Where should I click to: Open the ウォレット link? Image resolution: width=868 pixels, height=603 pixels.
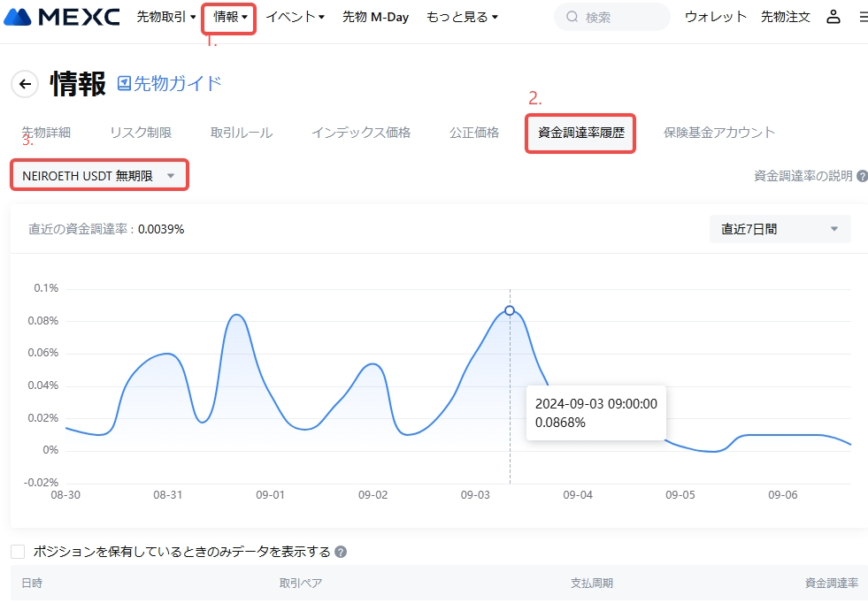coord(715,17)
